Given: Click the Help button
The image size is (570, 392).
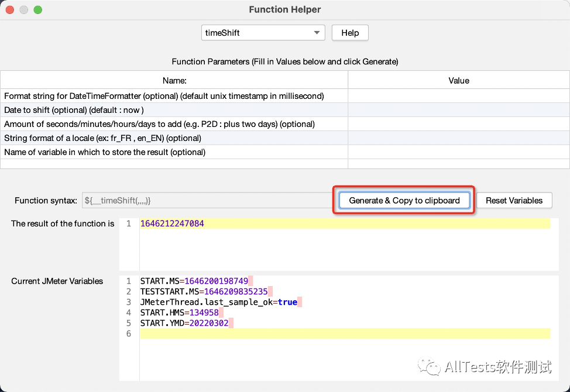Looking at the screenshot, I should (350, 33).
